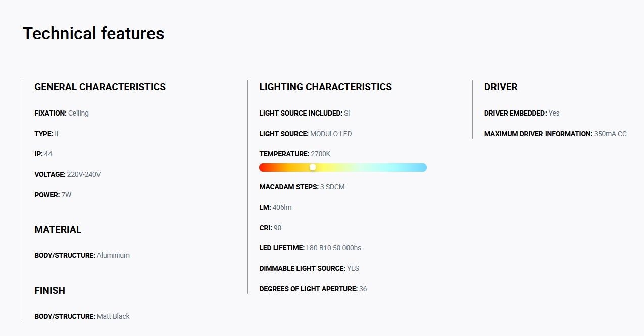
Task: Click the blue end of temperature bar
Action: click(x=421, y=167)
